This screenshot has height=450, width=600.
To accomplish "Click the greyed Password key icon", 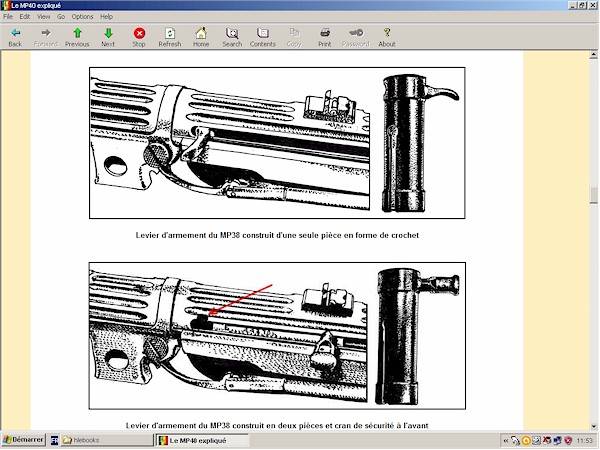I will [355, 37].
